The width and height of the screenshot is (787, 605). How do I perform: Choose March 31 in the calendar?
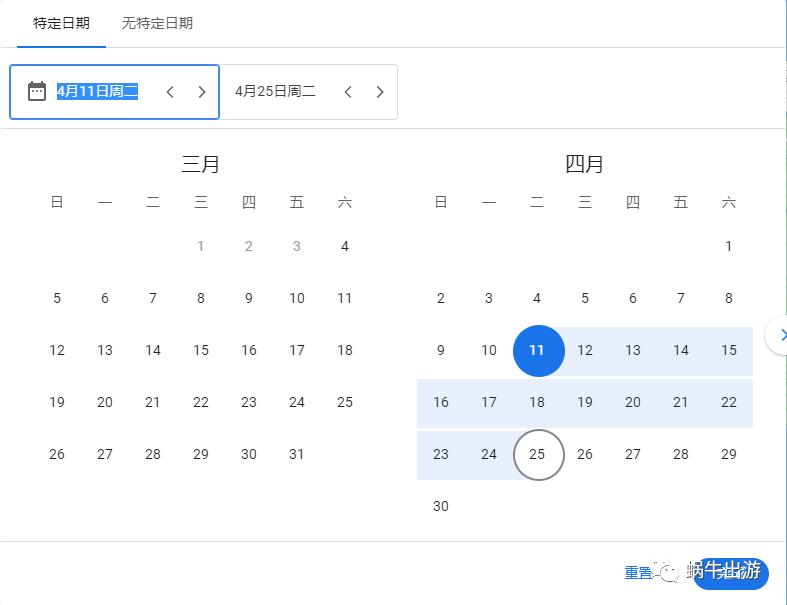(297, 454)
